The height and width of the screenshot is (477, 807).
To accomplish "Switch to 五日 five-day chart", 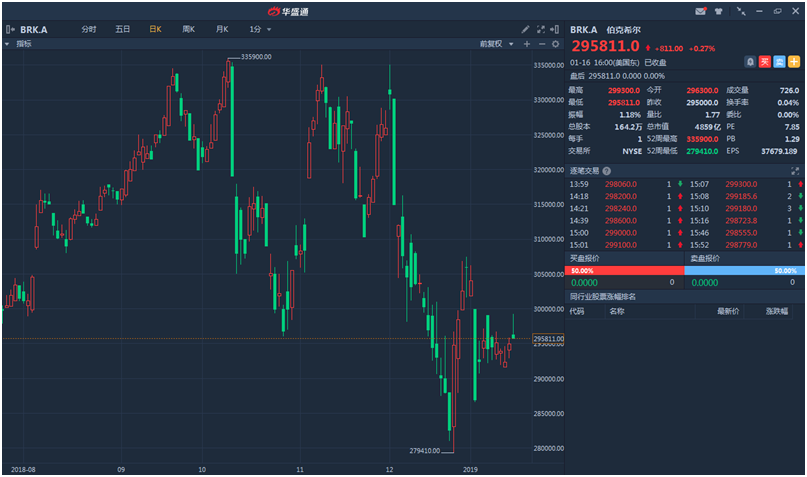I will (x=122, y=29).
